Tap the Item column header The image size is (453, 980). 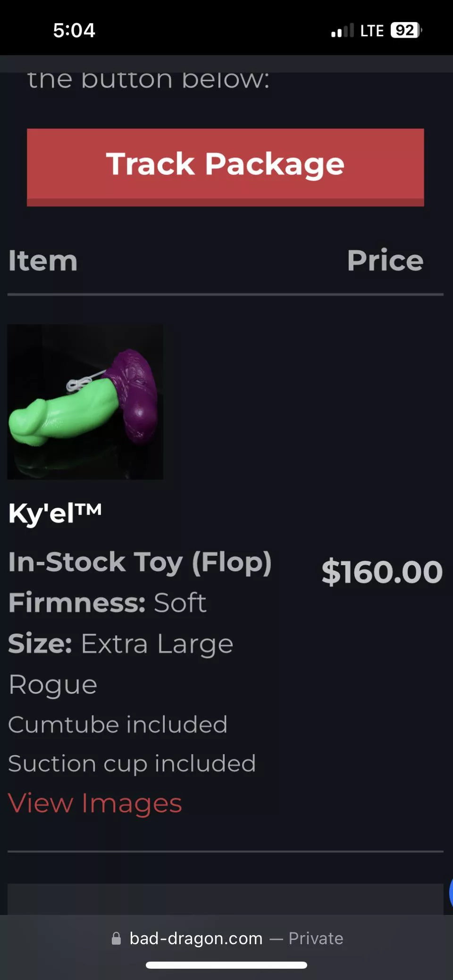42,261
